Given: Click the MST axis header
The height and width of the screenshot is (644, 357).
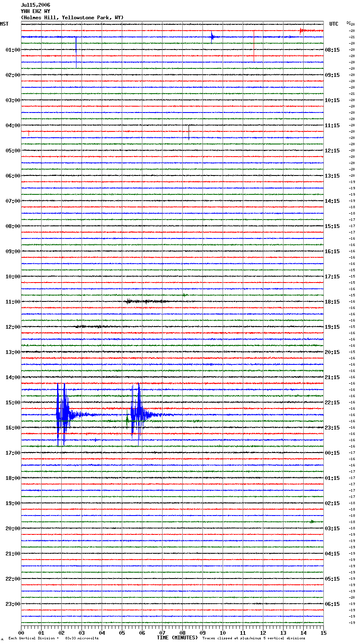Looking at the screenshot, I should [x=4, y=24].
